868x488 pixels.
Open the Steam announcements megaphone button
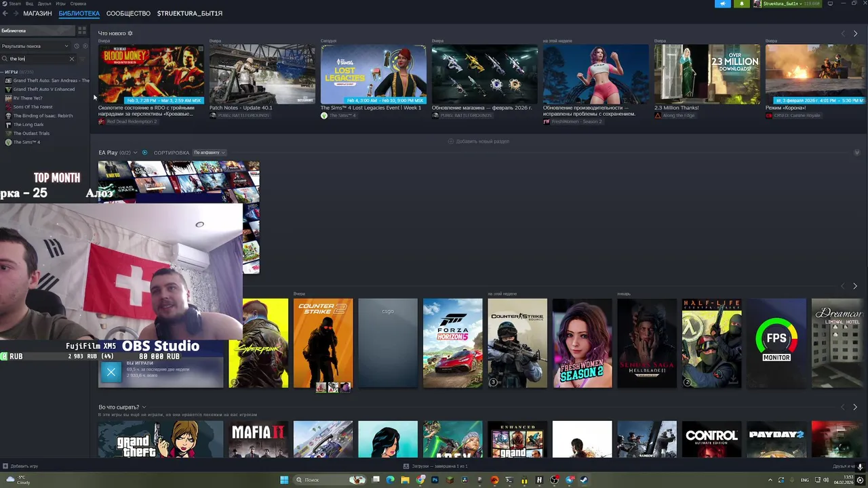[x=722, y=3]
